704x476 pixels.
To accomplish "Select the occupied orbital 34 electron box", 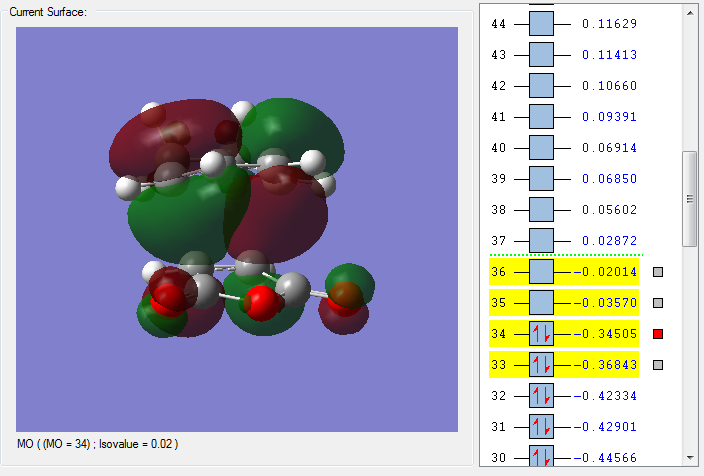I will (x=541, y=334).
